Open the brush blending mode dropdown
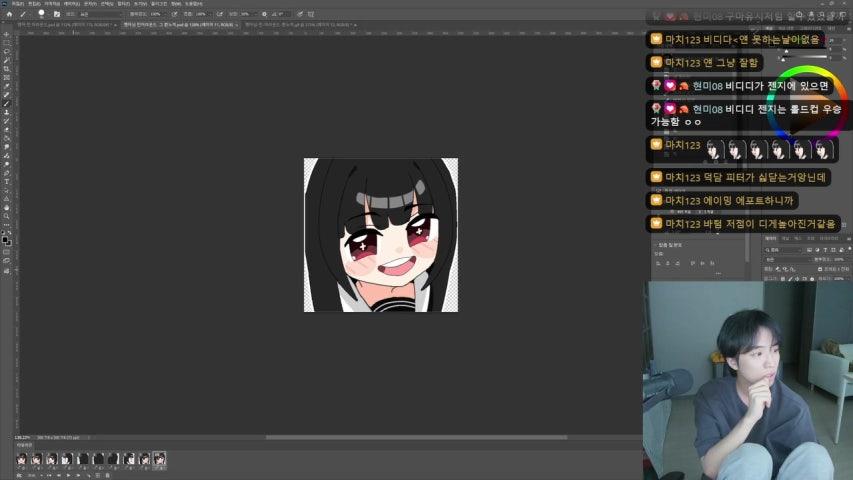This screenshot has height=480, width=853. coord(100,14)
